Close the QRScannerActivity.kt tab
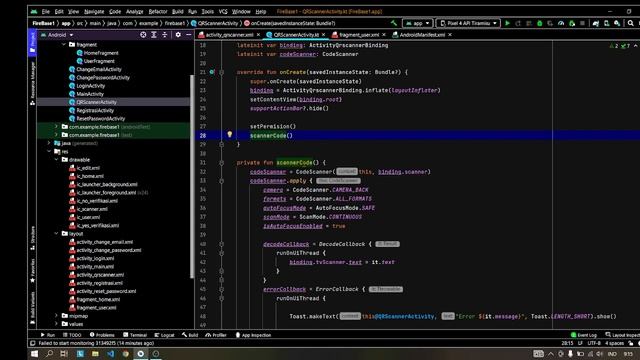Screen dimensions: 640x360 (x=323, y=35)
